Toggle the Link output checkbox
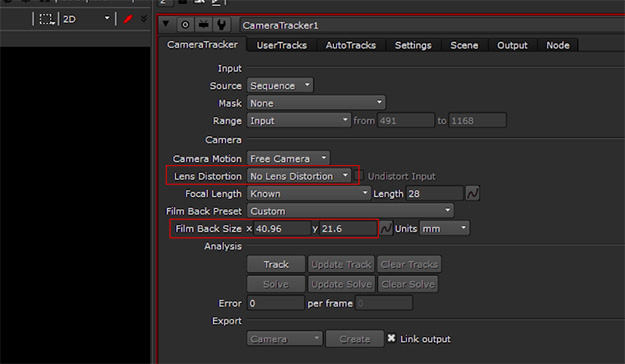The width and height of the screenshot is (625, 364). 391,338
